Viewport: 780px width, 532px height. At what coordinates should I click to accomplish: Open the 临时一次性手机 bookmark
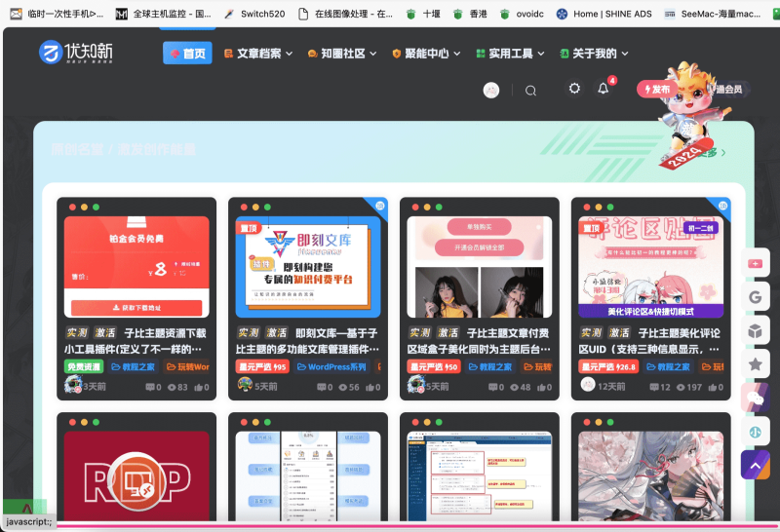pyautogui.click(x=57, y=14)
